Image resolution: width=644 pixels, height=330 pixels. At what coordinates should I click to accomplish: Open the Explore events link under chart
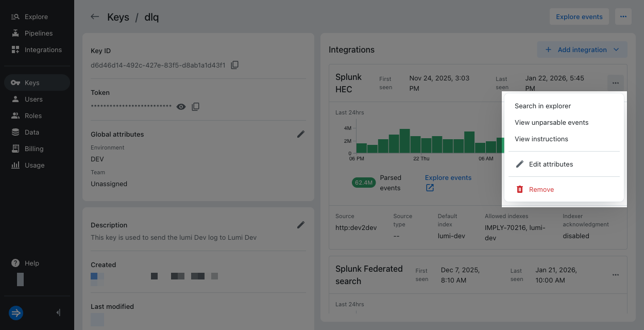(x=448, y=178)
